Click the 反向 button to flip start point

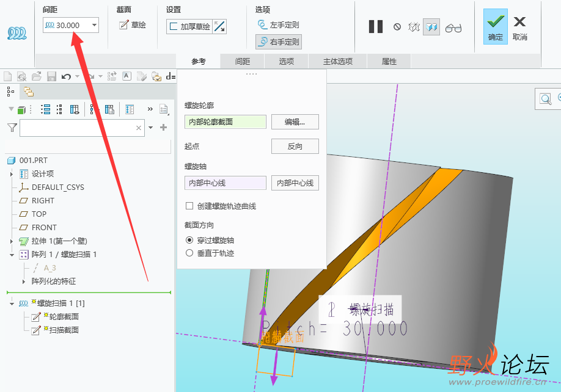pos(295,146)
